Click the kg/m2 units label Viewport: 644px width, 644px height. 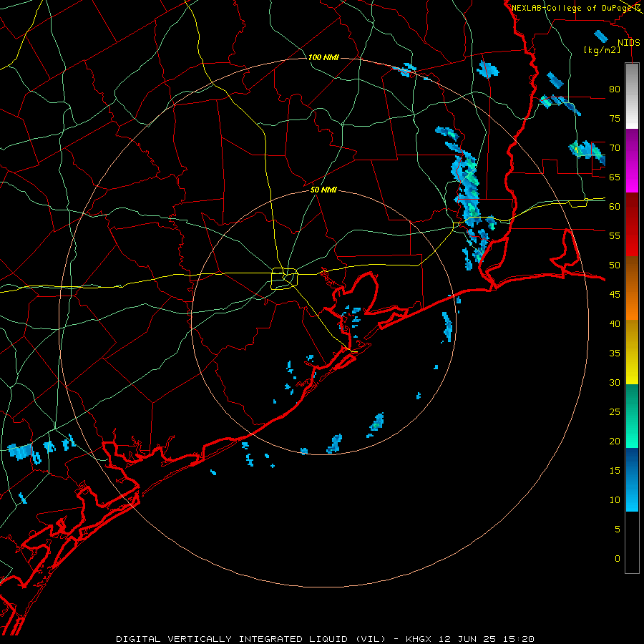[602, 50]
